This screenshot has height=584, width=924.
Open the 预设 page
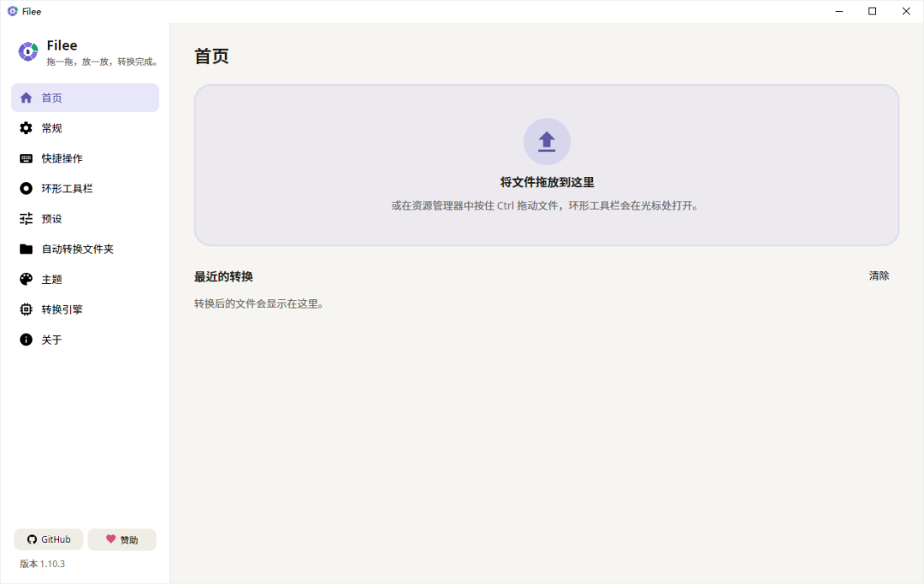[85, 218]
